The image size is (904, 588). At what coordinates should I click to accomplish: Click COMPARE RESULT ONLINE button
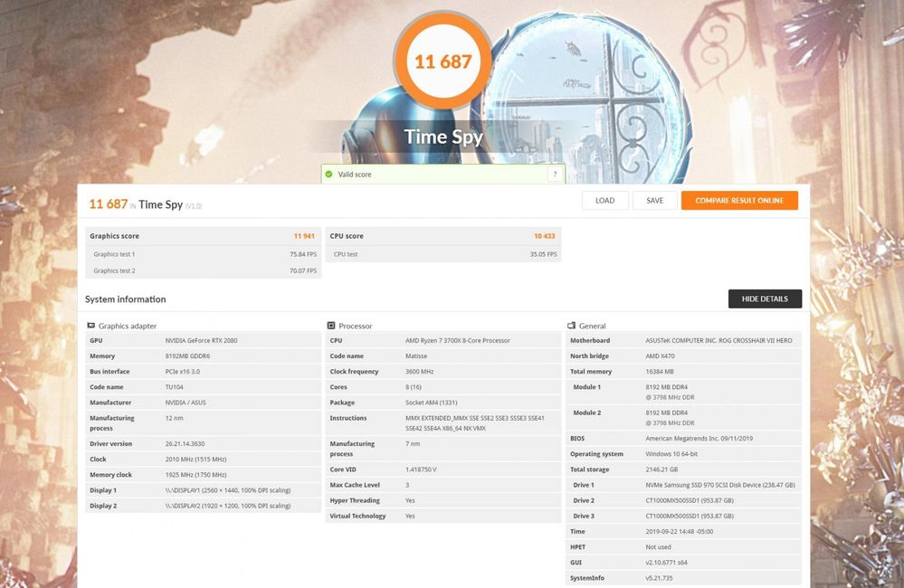pyautogui.click(x=739, y=201)
